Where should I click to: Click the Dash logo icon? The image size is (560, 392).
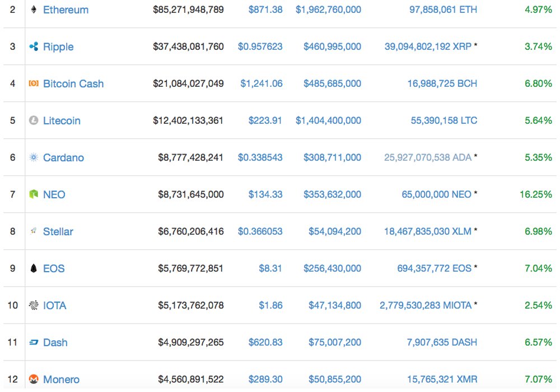[34, 342]
